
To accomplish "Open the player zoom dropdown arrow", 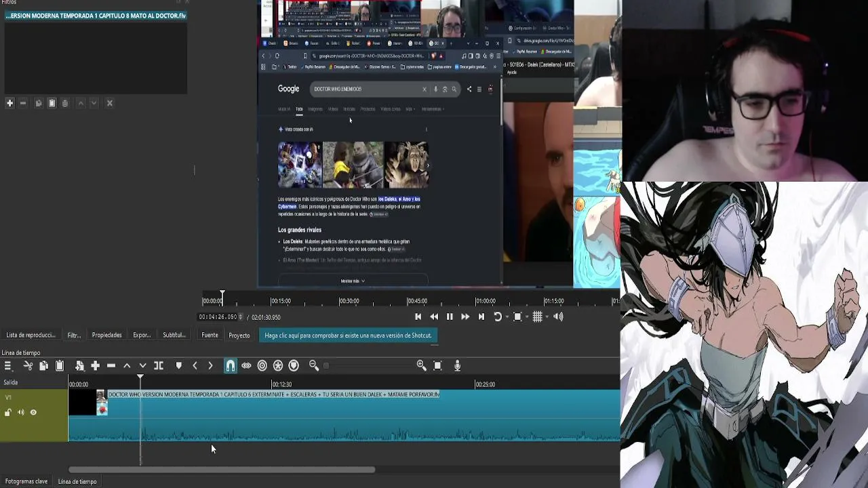I will [526, 317].
